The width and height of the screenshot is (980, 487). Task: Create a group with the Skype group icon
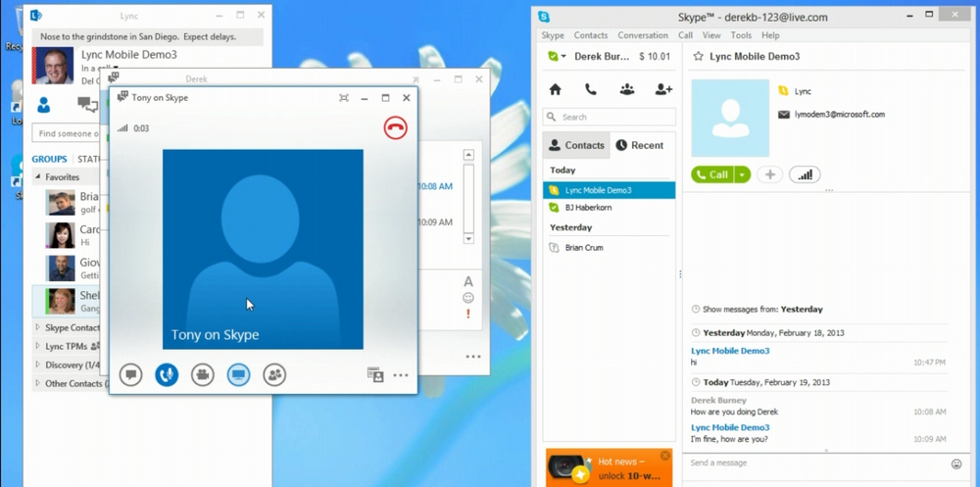pos(627,89)
